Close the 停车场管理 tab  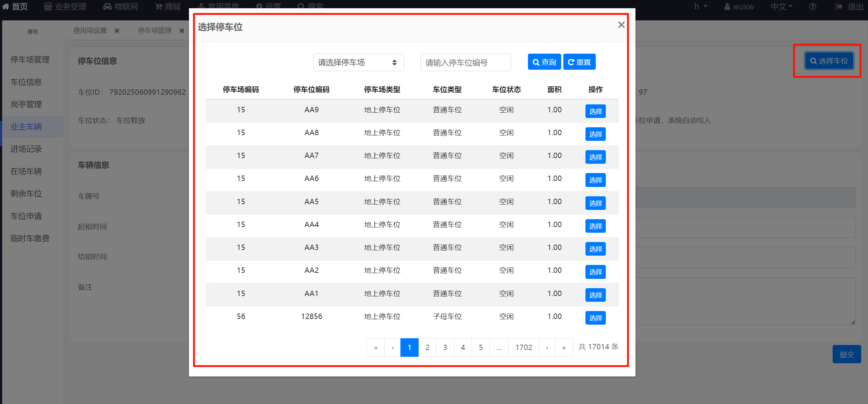coord(182,31)
